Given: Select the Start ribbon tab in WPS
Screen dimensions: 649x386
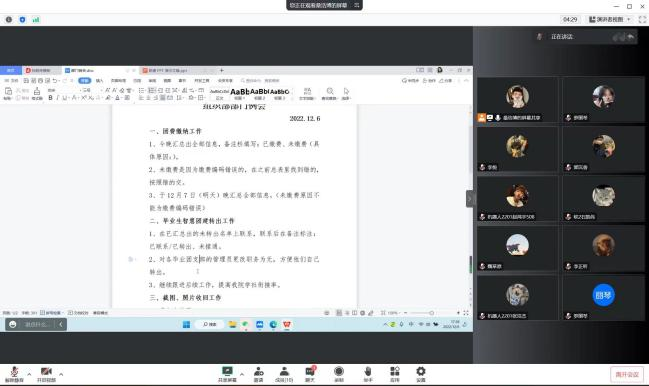Looking at the screenshot, I should tap(84, 81).
